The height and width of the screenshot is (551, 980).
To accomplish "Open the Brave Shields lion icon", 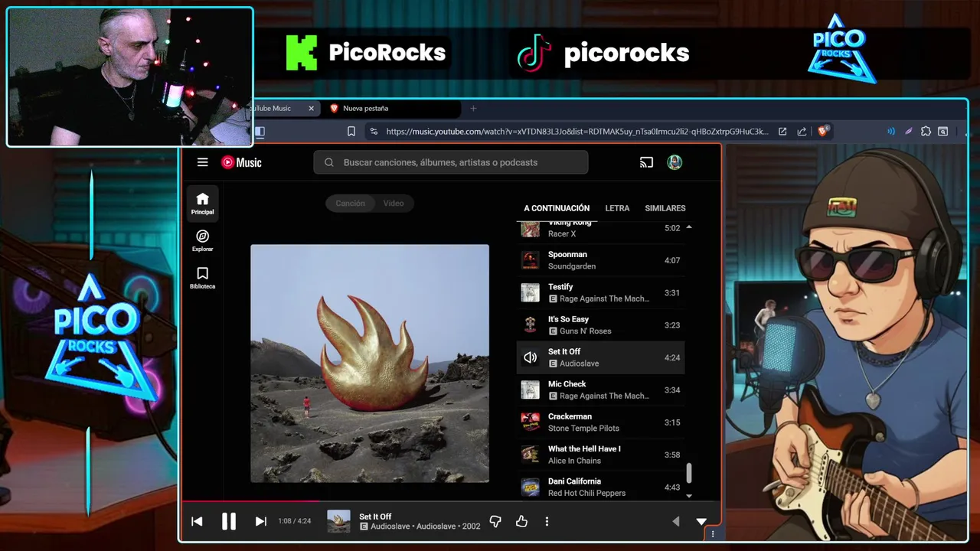I will 822,131.
